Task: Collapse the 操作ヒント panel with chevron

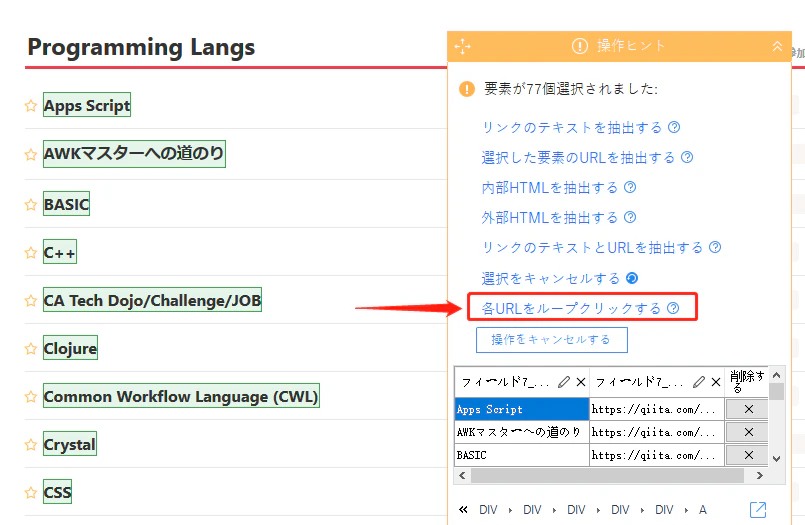Action: tap(777, 46)
